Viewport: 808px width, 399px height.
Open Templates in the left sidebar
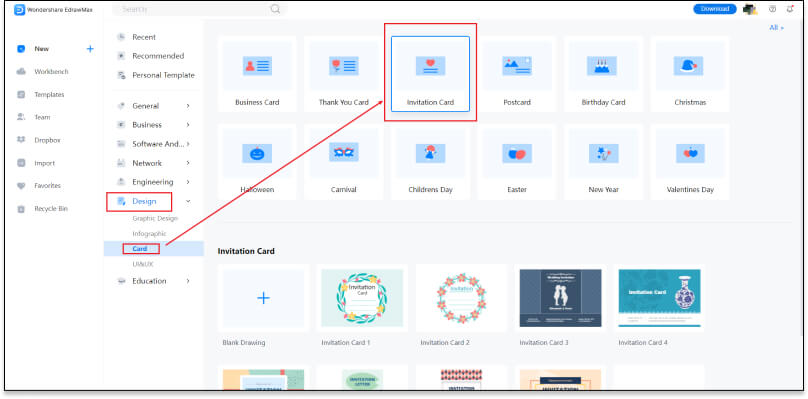(x=49, y=94)
